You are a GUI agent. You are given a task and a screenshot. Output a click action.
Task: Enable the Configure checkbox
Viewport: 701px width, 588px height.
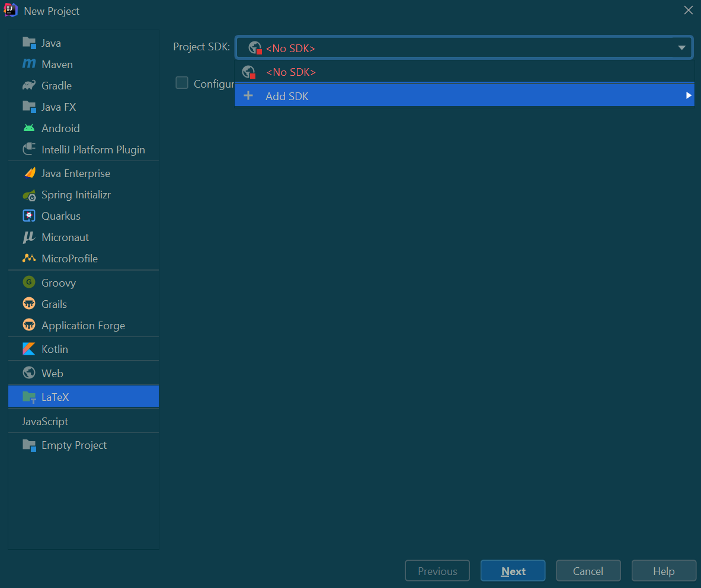pyautogui.click(x=182, y=83)
